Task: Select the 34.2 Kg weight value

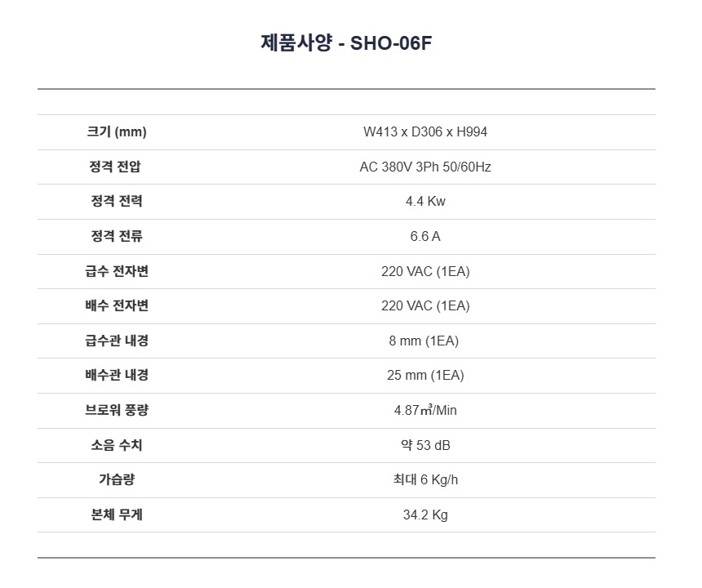Action: [x=425, y=515]
